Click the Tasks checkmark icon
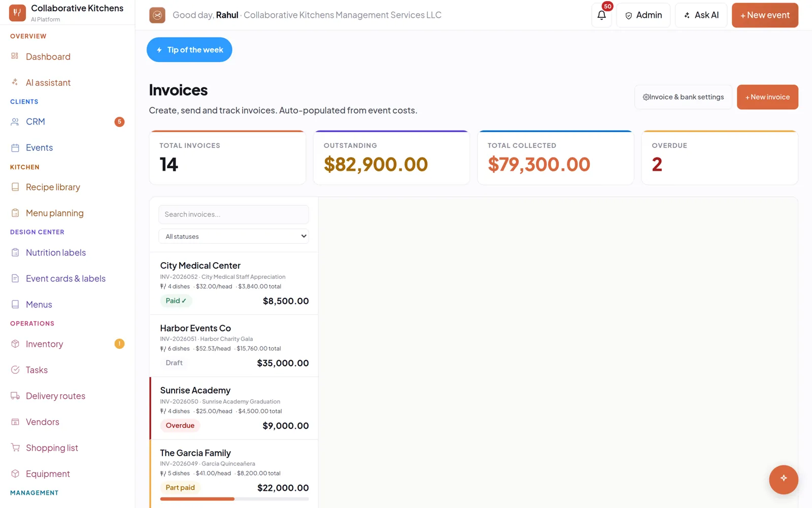The image size is (812, 508). coord(15,370)
